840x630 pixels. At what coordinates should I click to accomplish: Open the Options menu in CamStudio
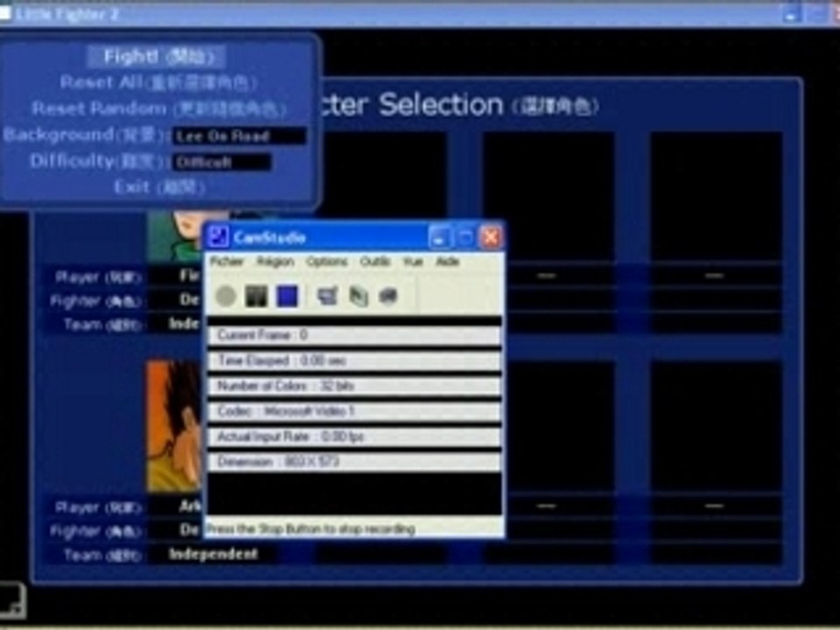coord(326,262)
